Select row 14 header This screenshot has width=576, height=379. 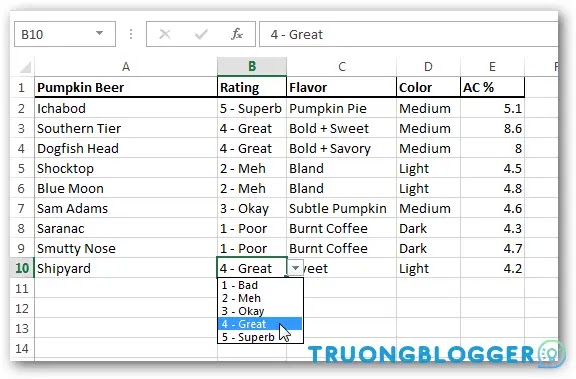click(22, 348)
